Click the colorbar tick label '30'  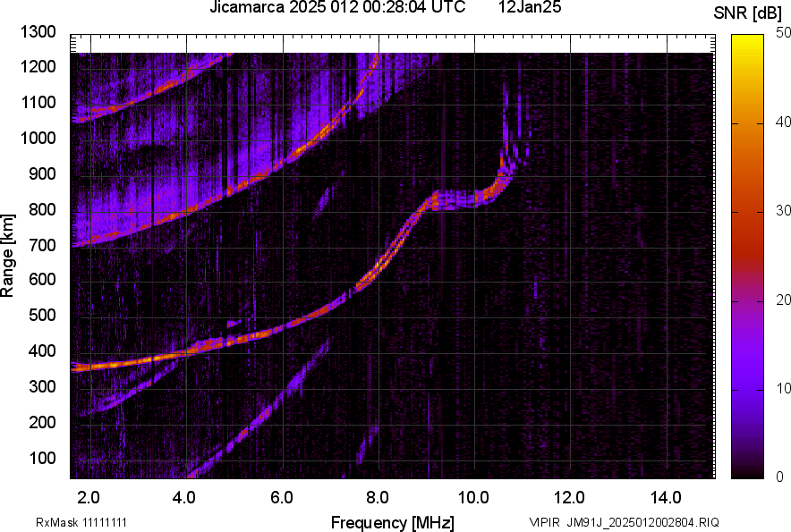pyautogui.click(x=783, y=211)
